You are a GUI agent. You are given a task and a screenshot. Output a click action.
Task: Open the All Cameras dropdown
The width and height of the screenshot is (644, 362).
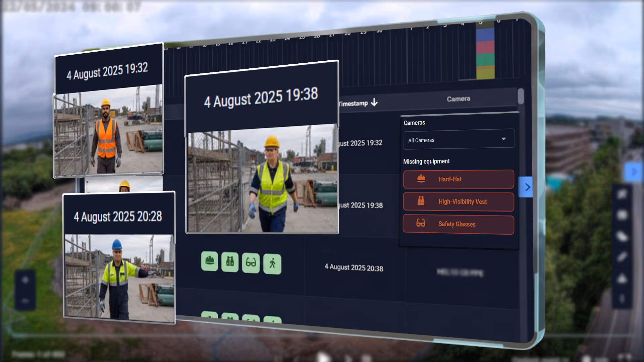coord(458,139)
